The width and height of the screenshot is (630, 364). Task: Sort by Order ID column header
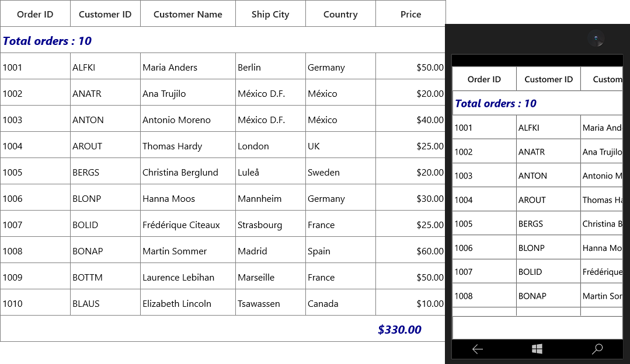pos(35,13)
